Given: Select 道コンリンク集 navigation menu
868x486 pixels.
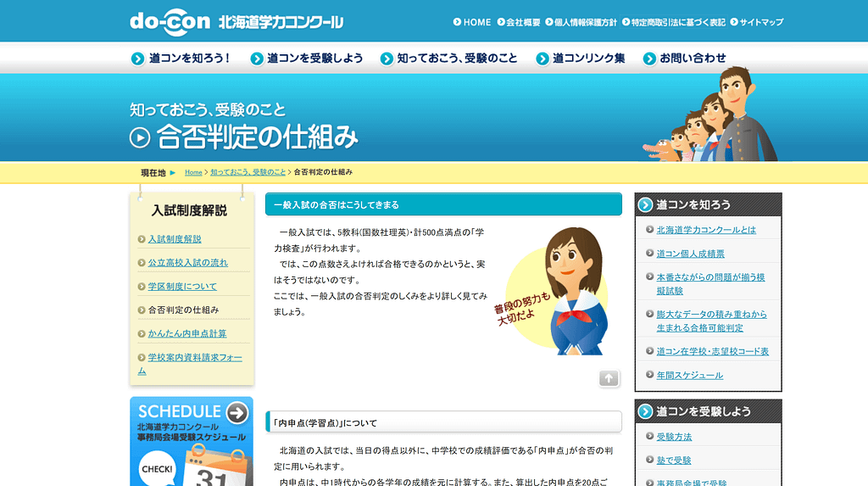Looking at the screenshot, I should 581,59.
